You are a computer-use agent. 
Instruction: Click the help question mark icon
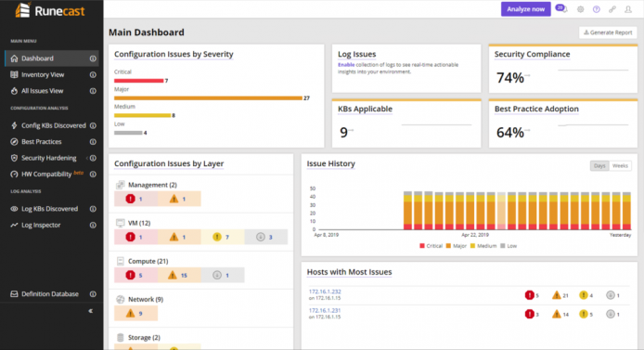pos(597,9)
